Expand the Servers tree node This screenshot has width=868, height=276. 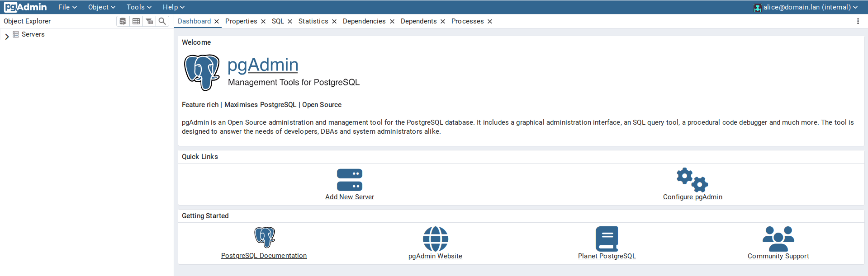(7, 36)
